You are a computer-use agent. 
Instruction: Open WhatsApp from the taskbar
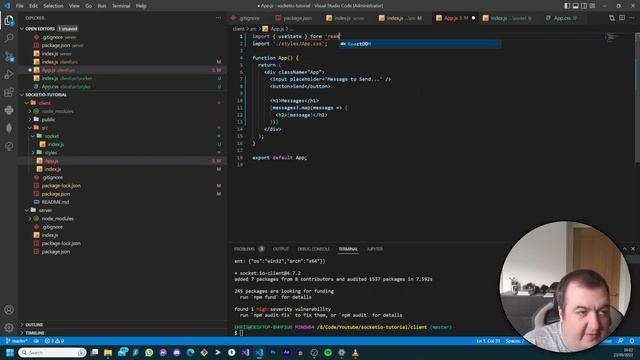149,353
